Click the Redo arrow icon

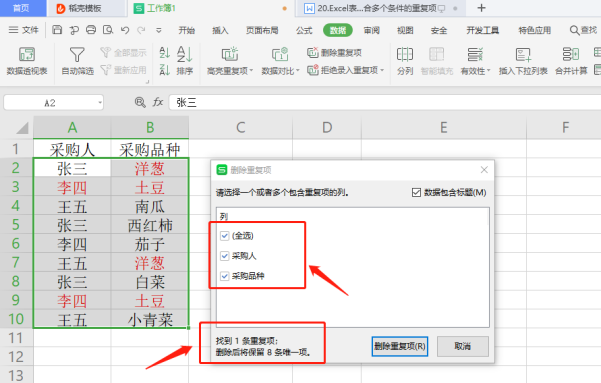[x=141, y=30]
